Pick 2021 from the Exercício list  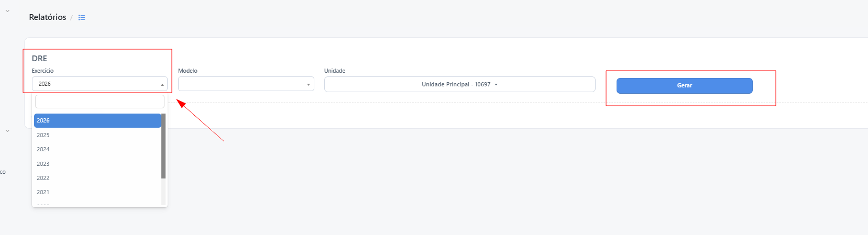[97, 192]
